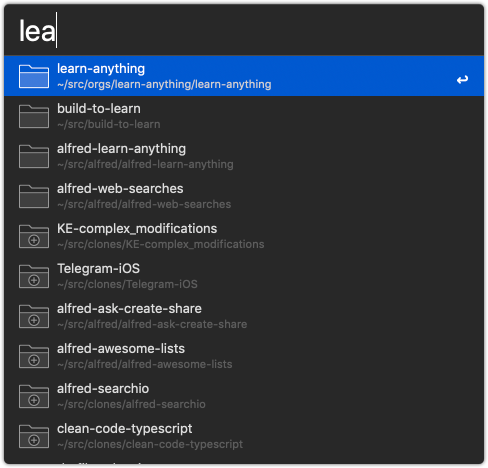
Task: Open the build-to-learn result
Action: (244, 116)
